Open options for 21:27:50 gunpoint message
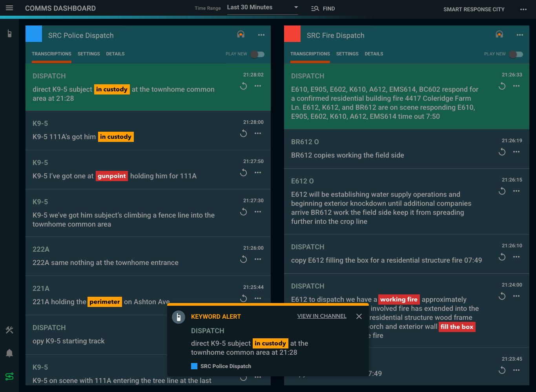The height and width of the screenshot is (392, 536). (x=258, y=172)
